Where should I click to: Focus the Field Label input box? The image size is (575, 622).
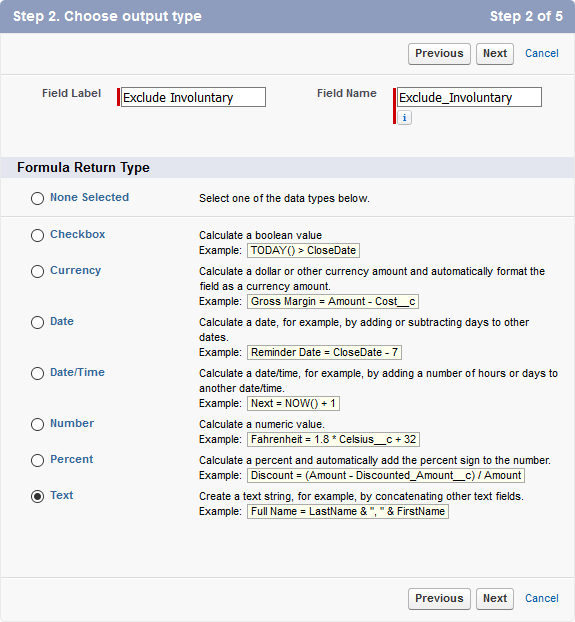pos(193,97)
